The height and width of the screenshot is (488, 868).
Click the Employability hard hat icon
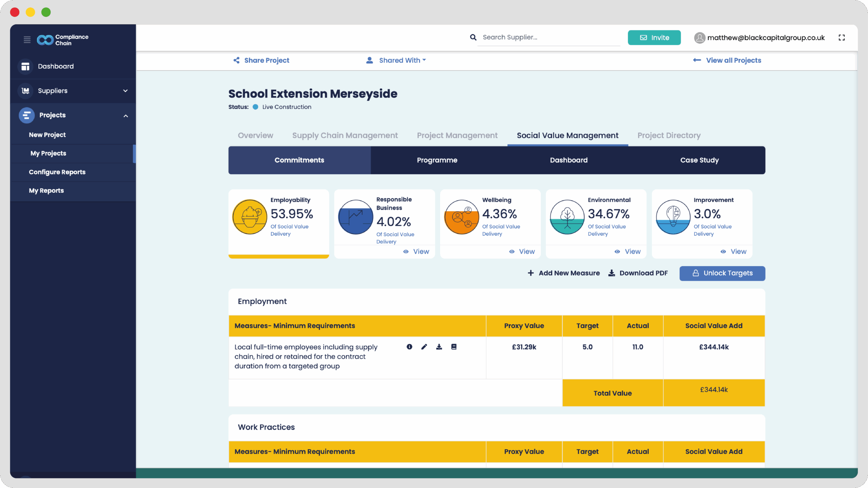pyautogui.click(x=250, y=217)
